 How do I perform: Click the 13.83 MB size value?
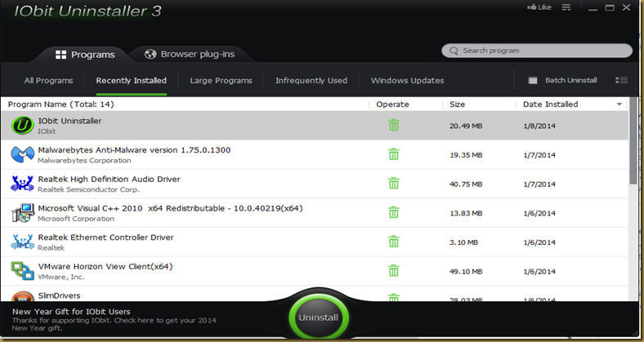pos(466,213)
